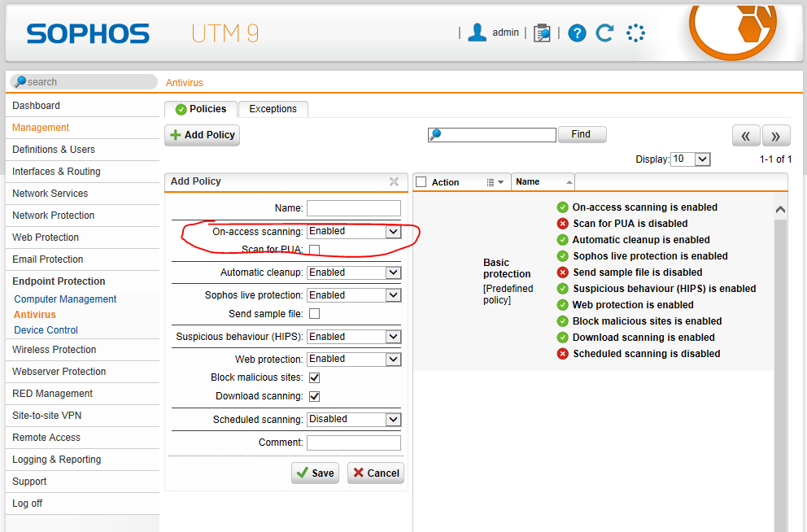Switch to the Exceptions tab

coord(273,109)
